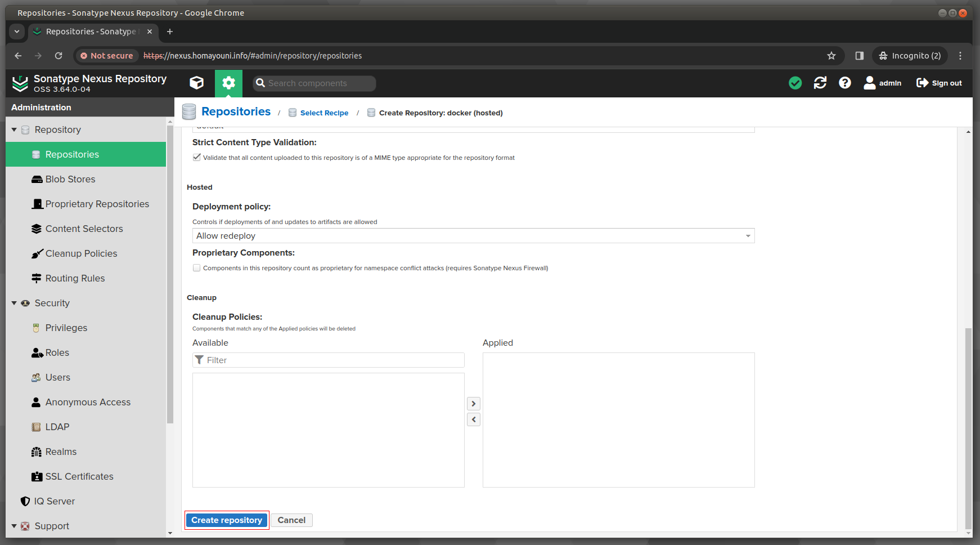
Task: Go back in Chrome
Action: pos(18,56)
